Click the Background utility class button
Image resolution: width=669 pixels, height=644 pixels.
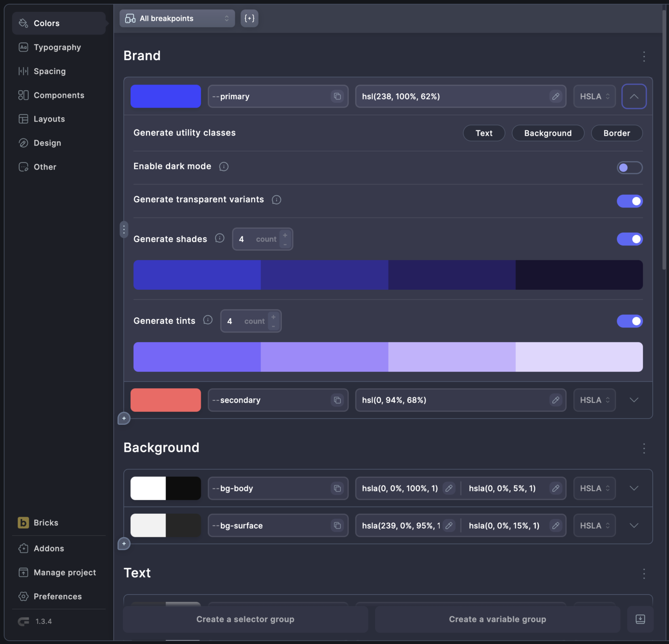coord(547,133)
